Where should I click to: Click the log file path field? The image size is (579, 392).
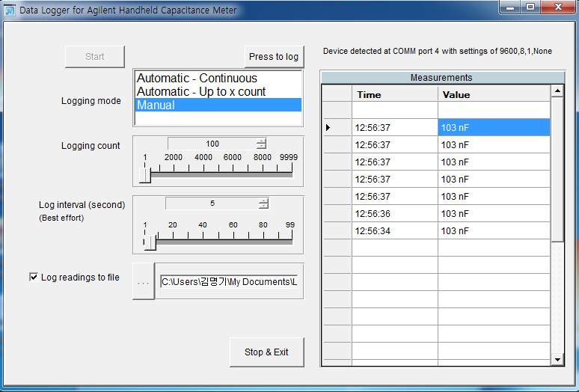point(228,282)
